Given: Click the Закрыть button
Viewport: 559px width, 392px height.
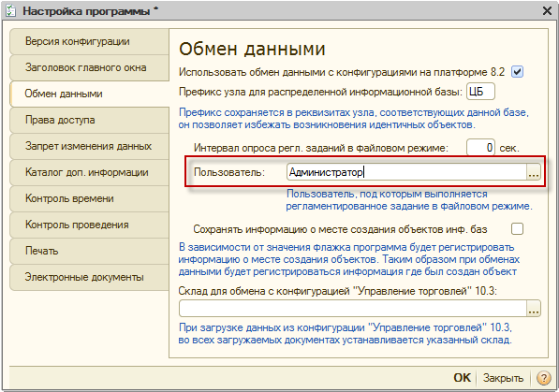Looking at the screenshot, I should (x=503, y=378).
